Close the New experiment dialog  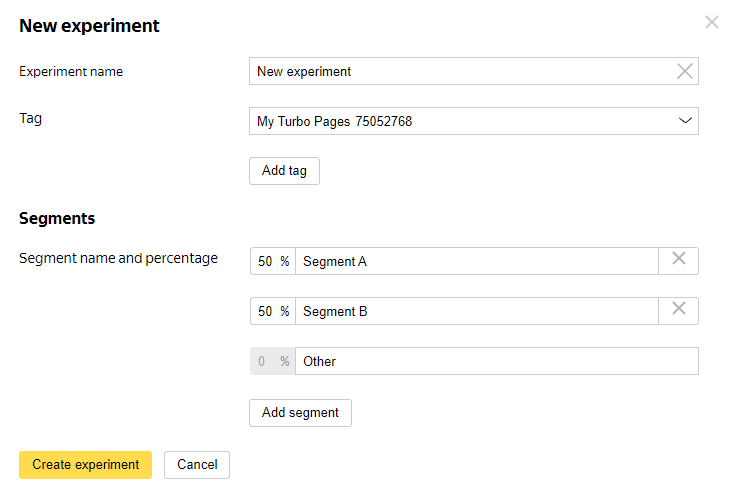tap(712, 22)
